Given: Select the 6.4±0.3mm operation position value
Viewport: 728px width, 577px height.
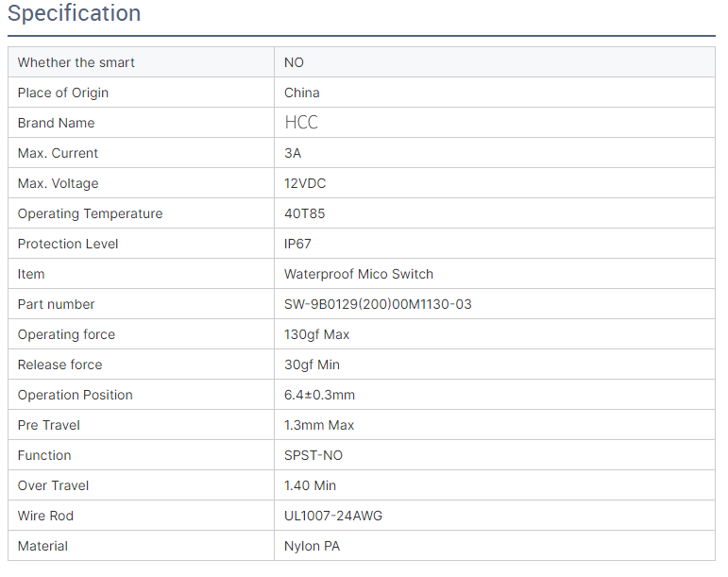Looking at the screenshot, I should click(x=320, y=395).
